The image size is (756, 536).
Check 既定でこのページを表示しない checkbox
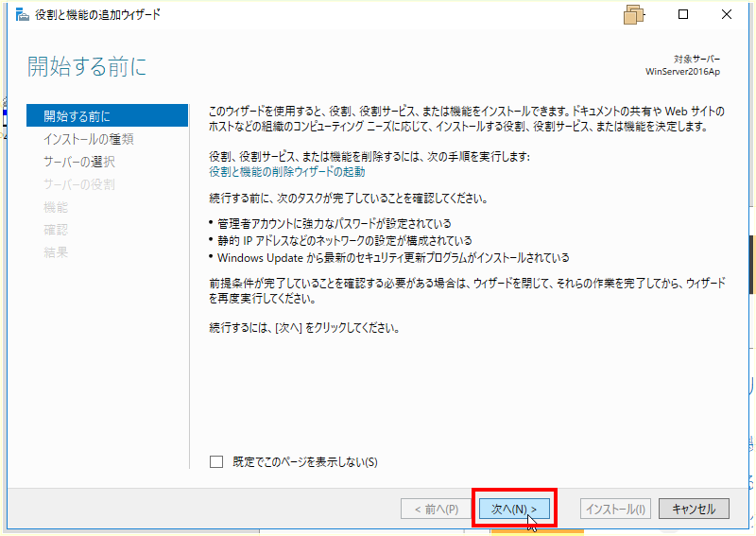(216, 461)
